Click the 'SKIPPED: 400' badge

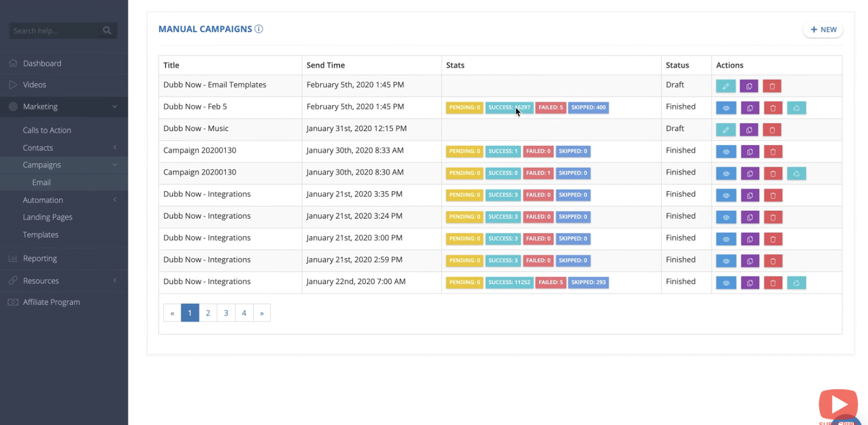coord(588,107)
